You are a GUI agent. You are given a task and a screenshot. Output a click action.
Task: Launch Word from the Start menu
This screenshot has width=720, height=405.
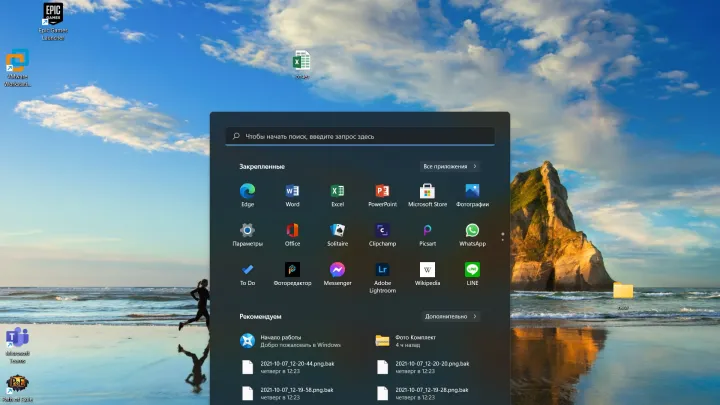tap(292, 192)
